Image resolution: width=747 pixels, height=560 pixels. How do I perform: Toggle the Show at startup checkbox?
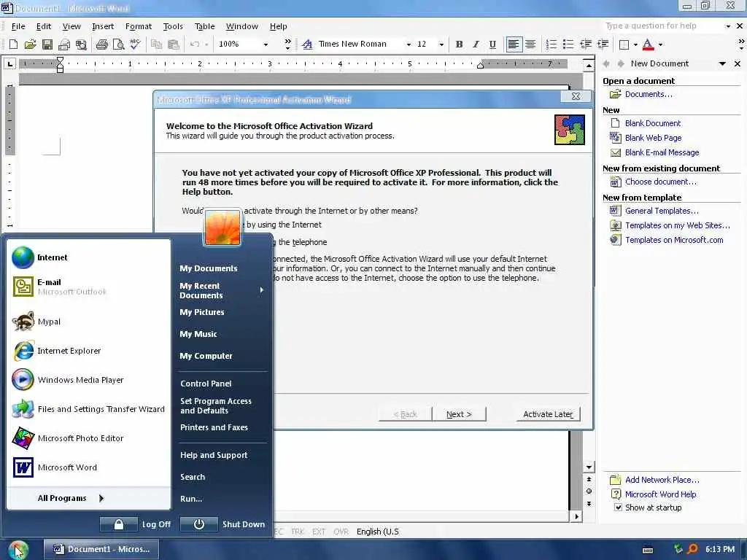pos(618,507)
